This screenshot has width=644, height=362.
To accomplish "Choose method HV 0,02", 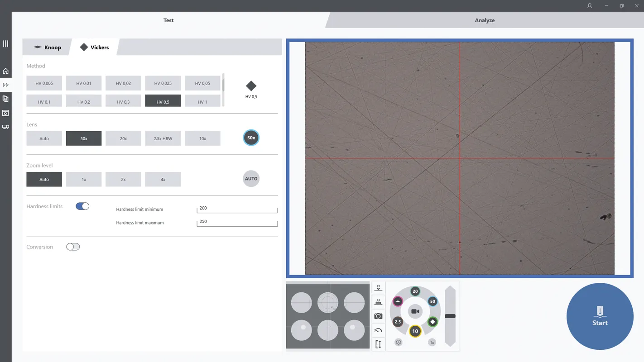I will click(123, 83).
